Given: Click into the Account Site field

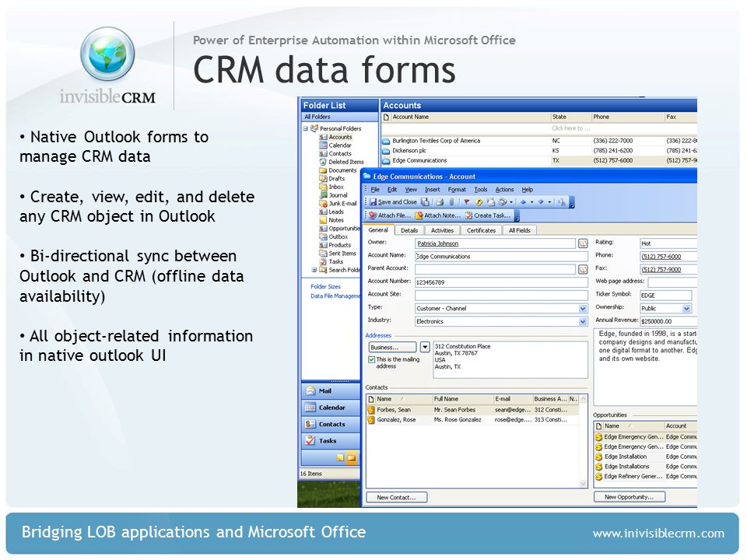Looking at the screenshot, I should (501, 296).
